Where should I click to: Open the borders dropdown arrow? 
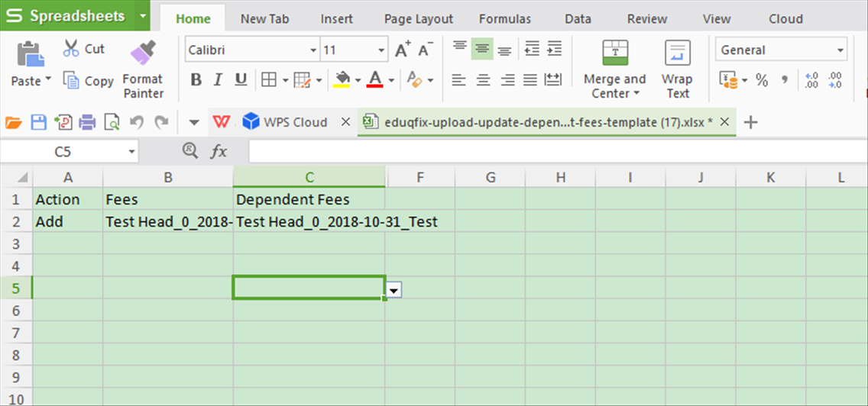285,81
